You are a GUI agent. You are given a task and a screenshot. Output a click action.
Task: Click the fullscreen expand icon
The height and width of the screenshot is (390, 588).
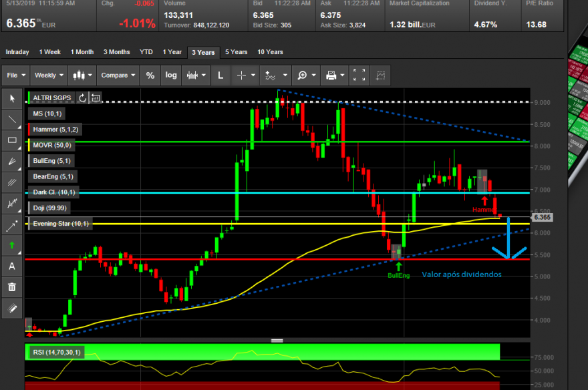[x=359, y=75]
